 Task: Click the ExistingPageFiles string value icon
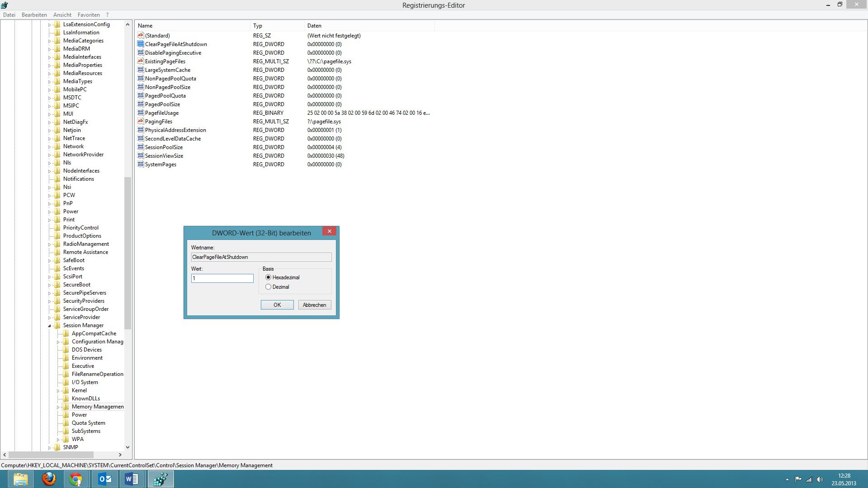(141, 61)
